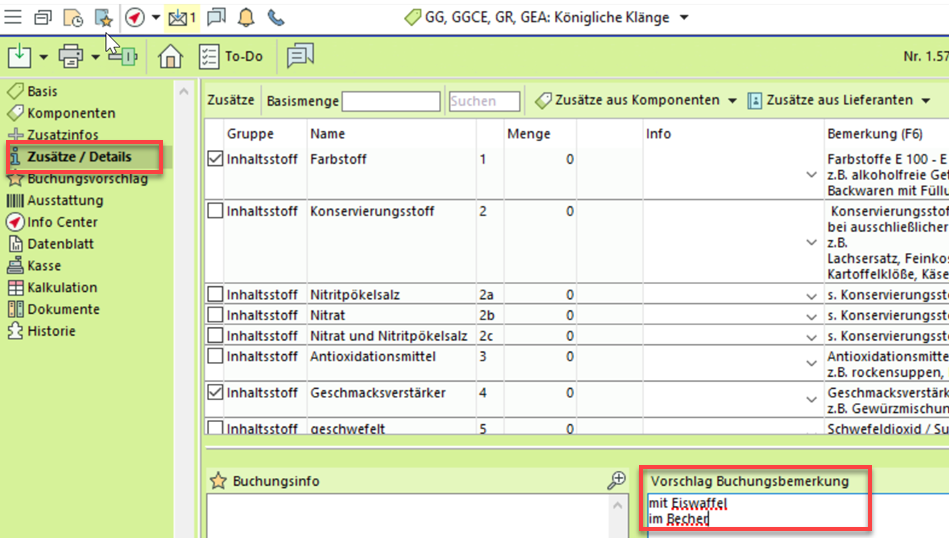
Task: Open the chat bubble icon beside To-Do
Action: coord(300,57)
